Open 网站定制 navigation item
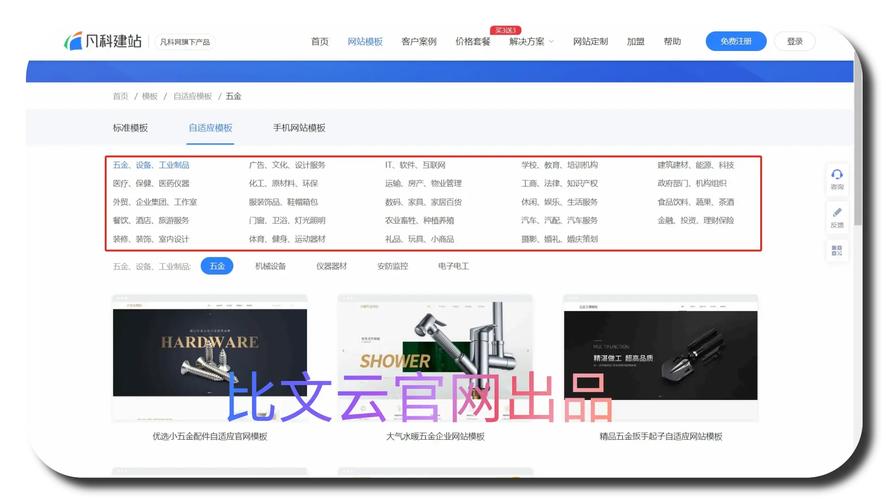The image size is (889, 500). click(590, 41)
